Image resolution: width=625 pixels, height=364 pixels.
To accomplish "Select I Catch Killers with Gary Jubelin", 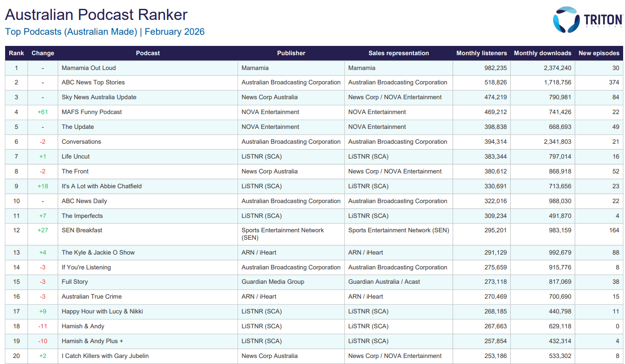I will click(105, 356).
